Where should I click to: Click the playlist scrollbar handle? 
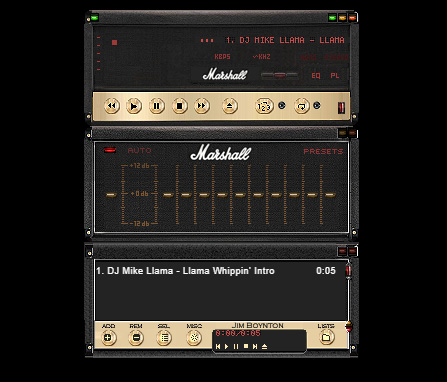[348, 271]
